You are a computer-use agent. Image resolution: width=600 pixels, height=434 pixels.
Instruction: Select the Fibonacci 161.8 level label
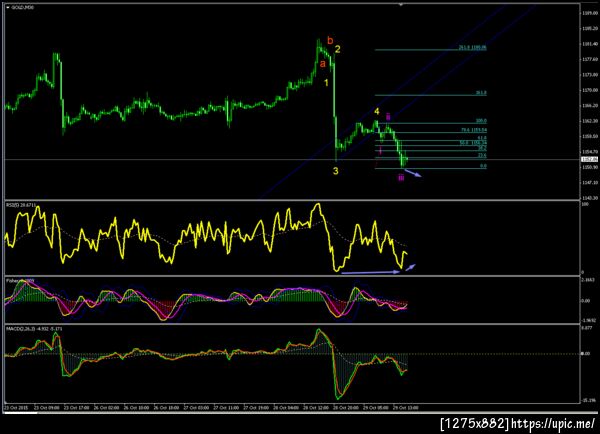[481, 93]
